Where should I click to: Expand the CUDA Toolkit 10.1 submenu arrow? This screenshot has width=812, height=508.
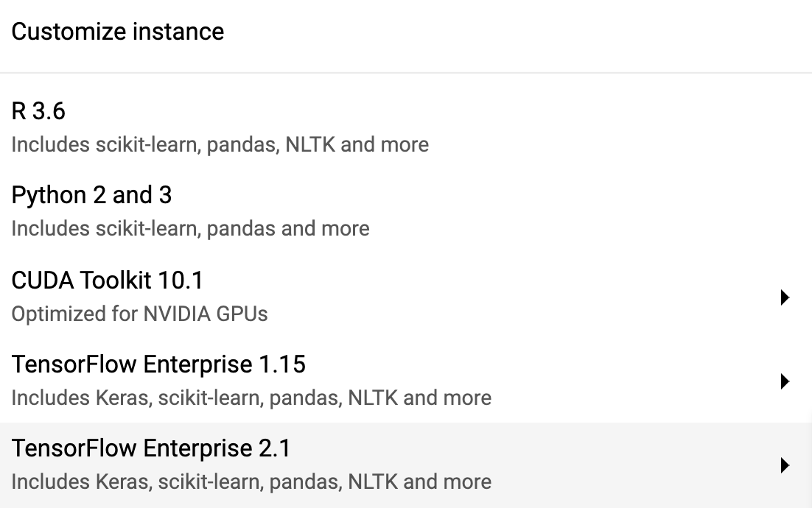point(785,297)
